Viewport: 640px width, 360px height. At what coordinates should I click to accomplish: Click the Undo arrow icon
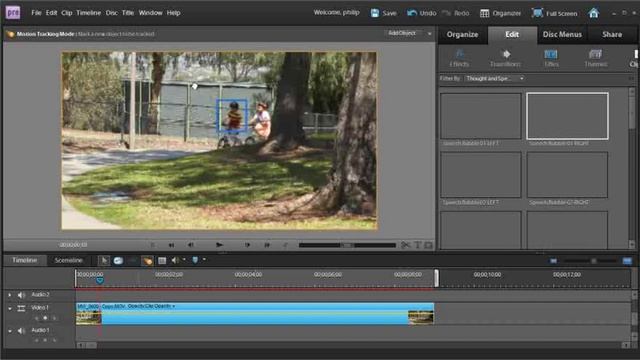pyautogui.click(x=412, y=13)
